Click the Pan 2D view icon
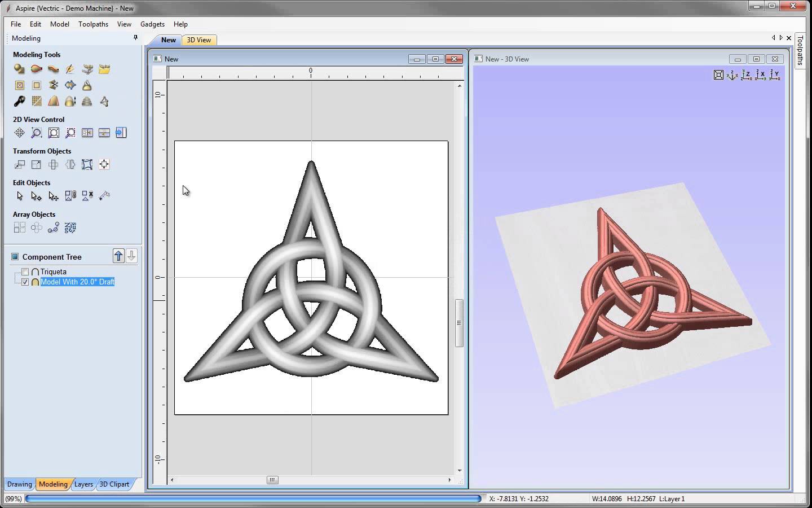The width and height of the screenshot is (812, 508). point(19,133)
